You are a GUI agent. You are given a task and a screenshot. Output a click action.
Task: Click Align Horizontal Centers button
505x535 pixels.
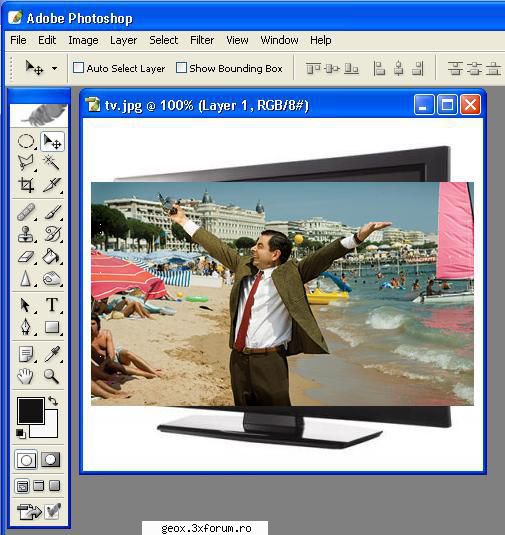tap(398, 69)
